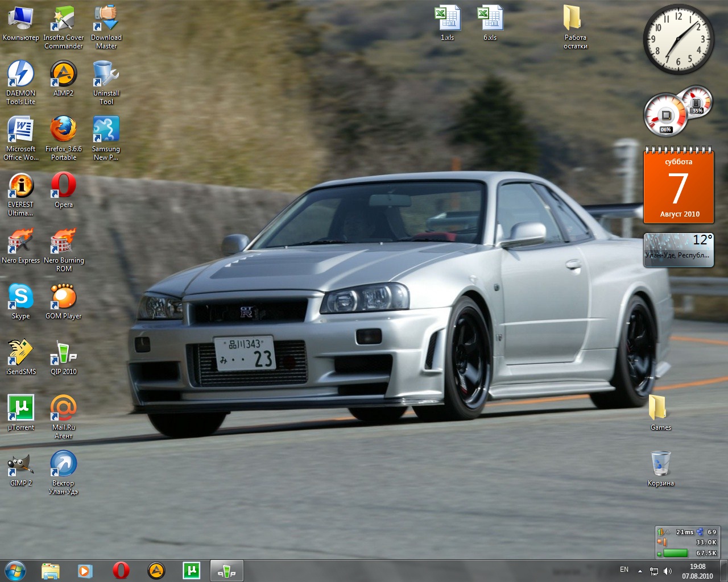728x582 pixels.
Task: Click the Opera desktop shortcut
Action: point(63,186)
